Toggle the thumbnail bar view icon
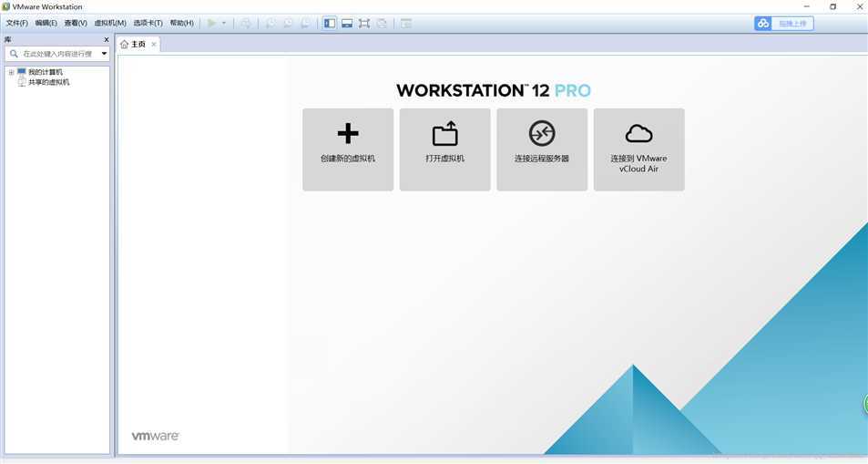 pyautogui.click(x=347, y=24)
